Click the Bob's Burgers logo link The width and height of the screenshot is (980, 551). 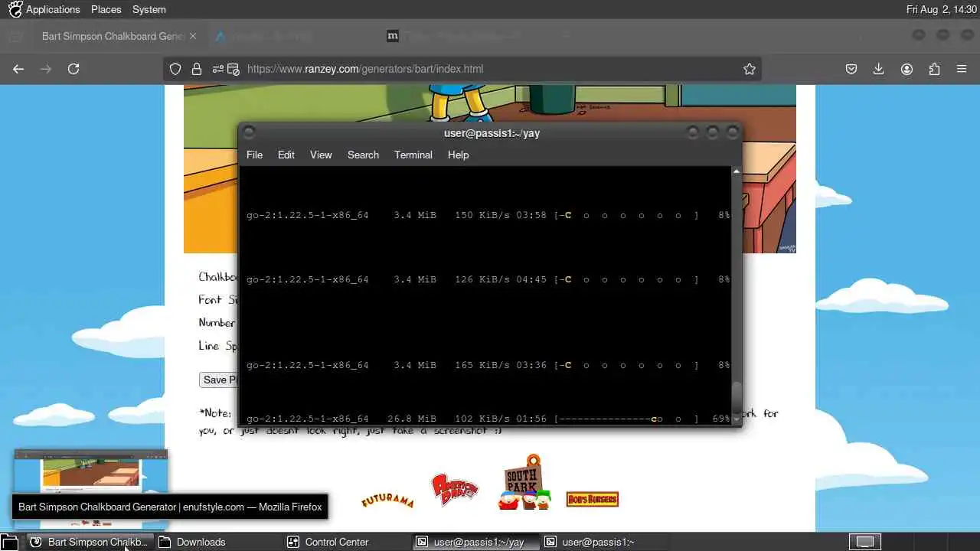click(592, 500)
